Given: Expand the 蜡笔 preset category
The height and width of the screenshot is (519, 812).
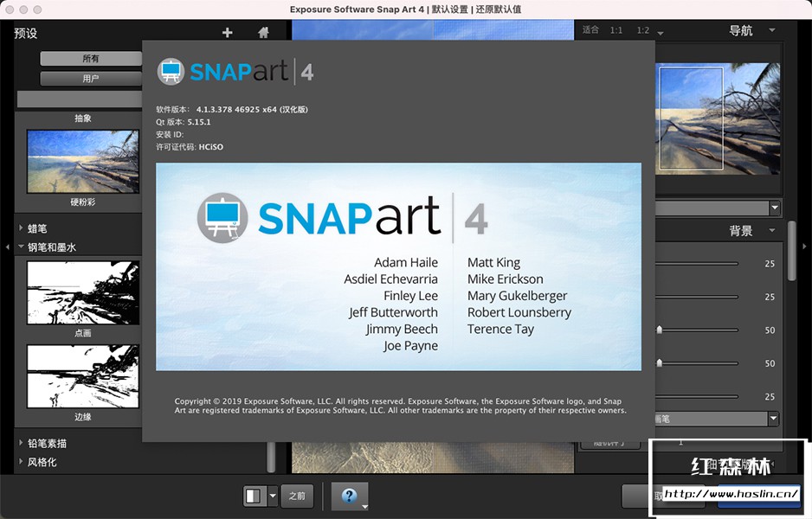Looking at the screenshot, I should coord(21,227).
